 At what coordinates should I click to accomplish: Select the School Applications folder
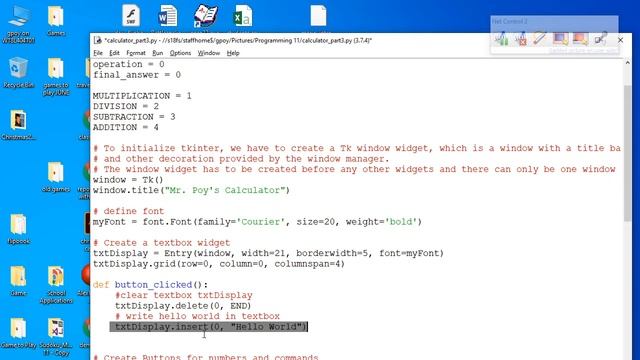(x=56, y=284)
